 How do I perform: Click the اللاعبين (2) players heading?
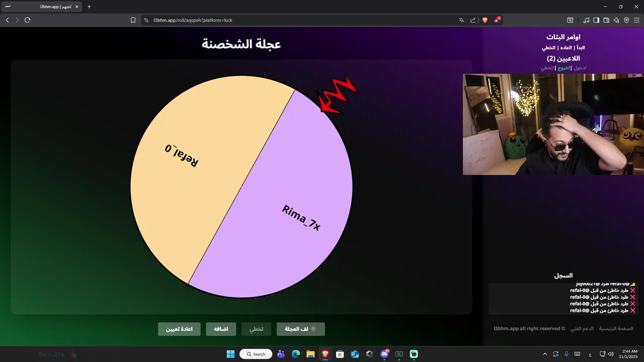tap(563, 58)
